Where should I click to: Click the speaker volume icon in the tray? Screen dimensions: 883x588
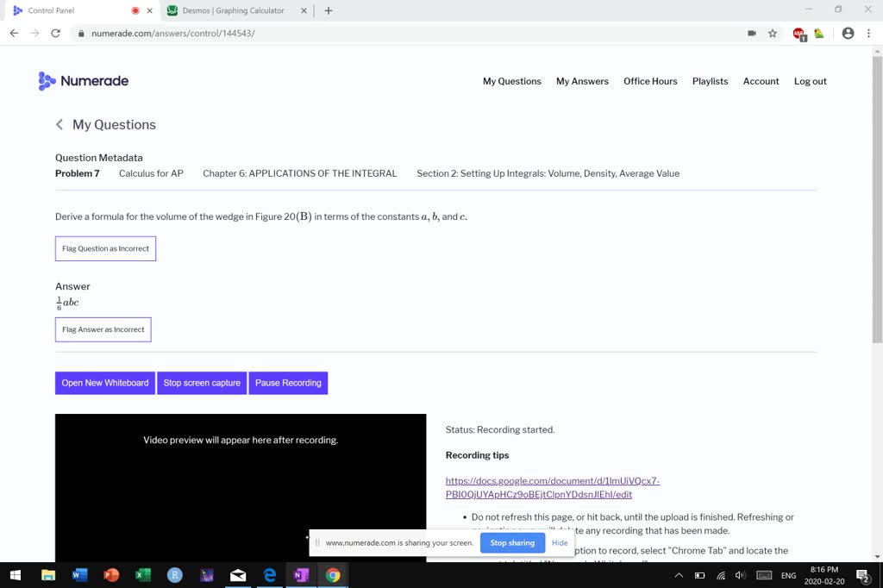(x=740, y=575)
